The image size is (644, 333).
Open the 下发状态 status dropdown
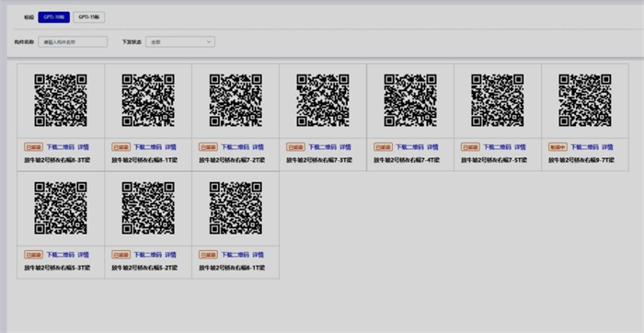coord(180,42)
